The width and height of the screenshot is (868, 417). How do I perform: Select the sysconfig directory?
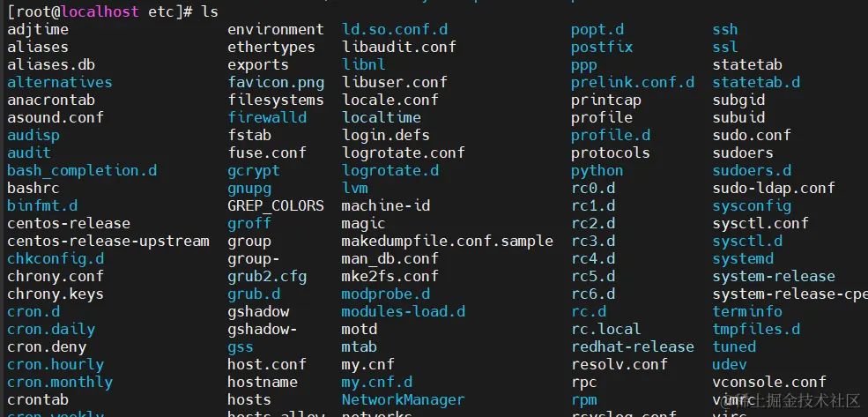752,205
